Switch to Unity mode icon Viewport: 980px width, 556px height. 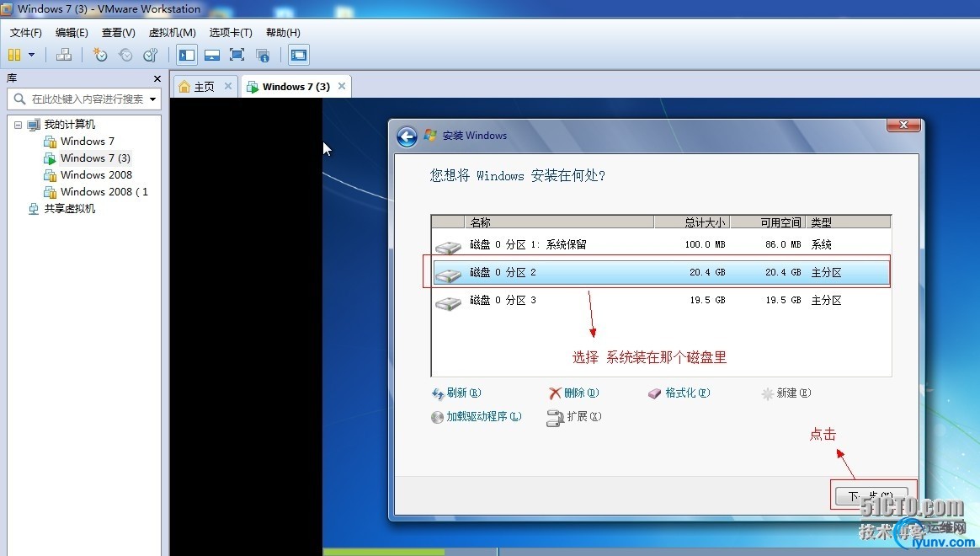click(x=264, y=55)
